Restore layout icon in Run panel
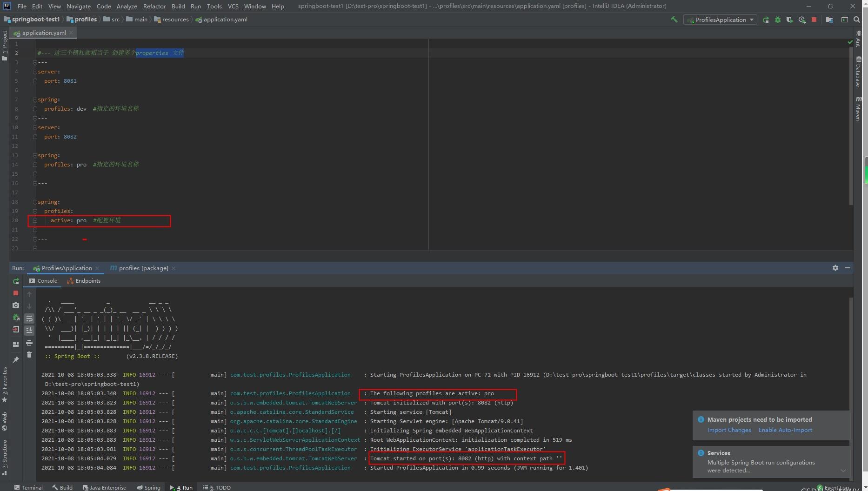Viewport: 868px width, 491px height. coord(16,345)
